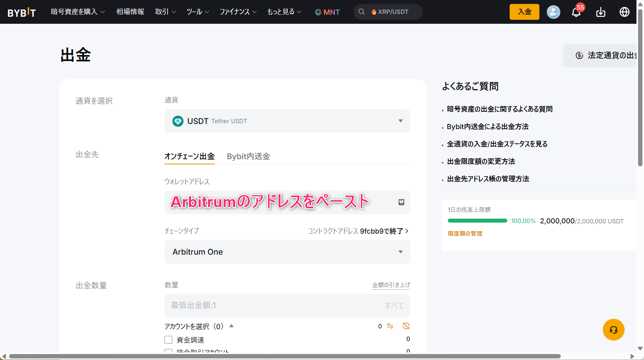Open address book icon in wallet address field
Viewport: 644px width, 360px height.
tap(401, 202)
